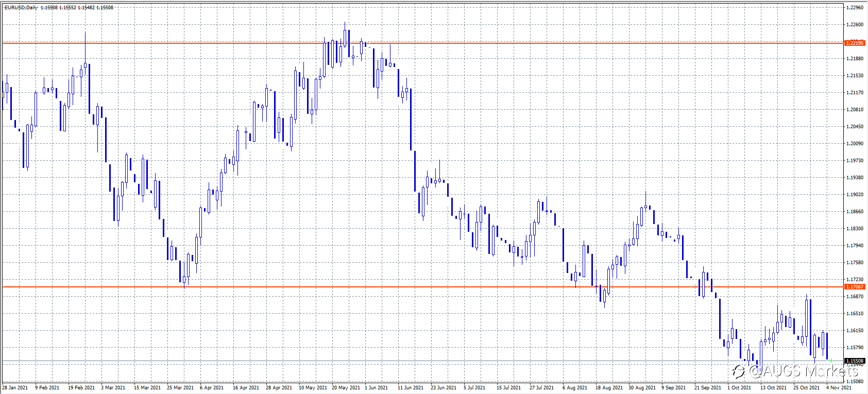Click the 1.15080 price scale label

pos(855,382)
